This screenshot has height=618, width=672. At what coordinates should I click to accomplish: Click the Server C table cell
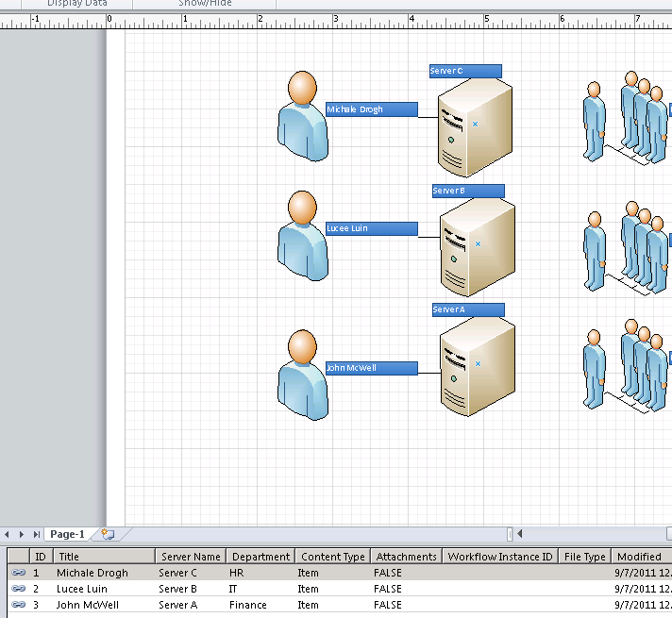(177, 573)
